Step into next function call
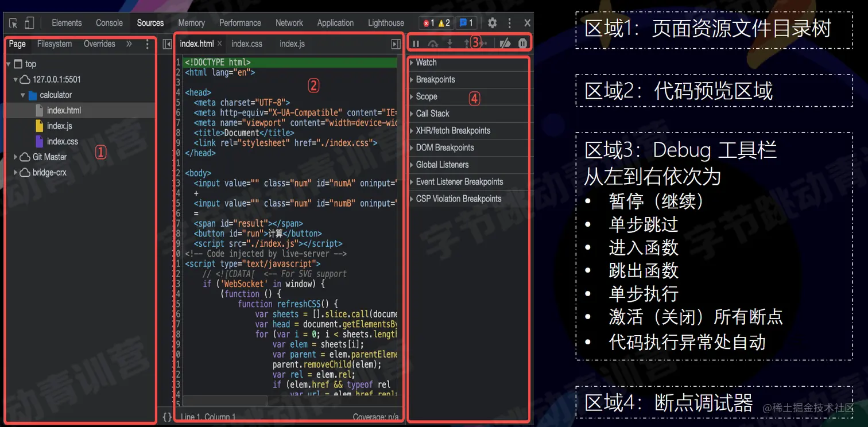 click(x=450, y=44)
